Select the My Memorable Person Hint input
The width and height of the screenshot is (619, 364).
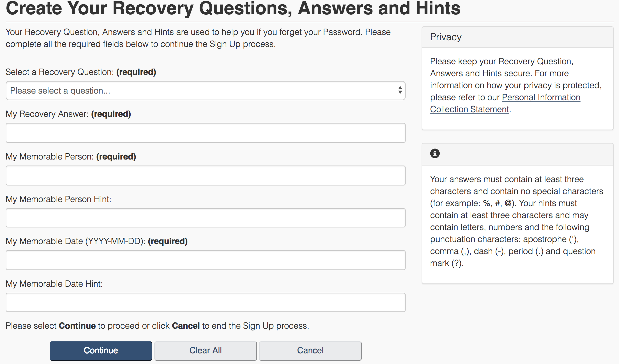(205, 218)
